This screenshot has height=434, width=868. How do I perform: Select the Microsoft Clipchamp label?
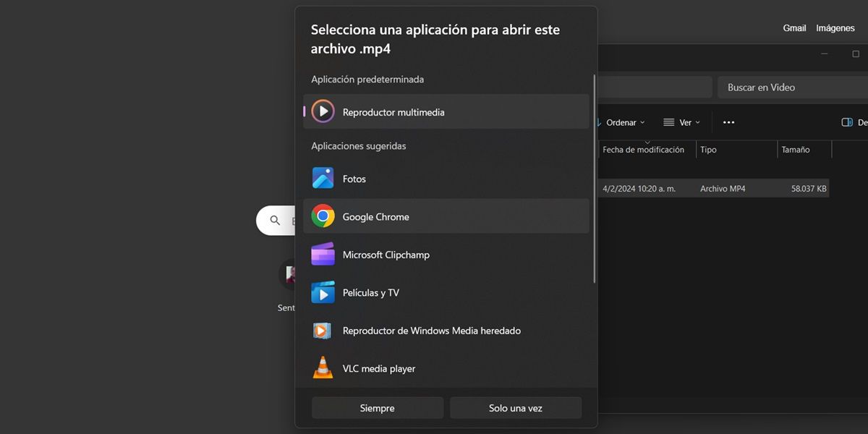pos(386,255)
